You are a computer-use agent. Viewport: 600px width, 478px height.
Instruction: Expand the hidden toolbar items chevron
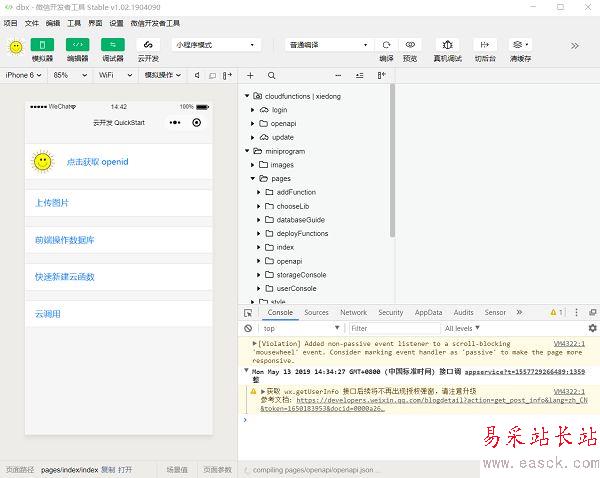[x=574, y=46]
